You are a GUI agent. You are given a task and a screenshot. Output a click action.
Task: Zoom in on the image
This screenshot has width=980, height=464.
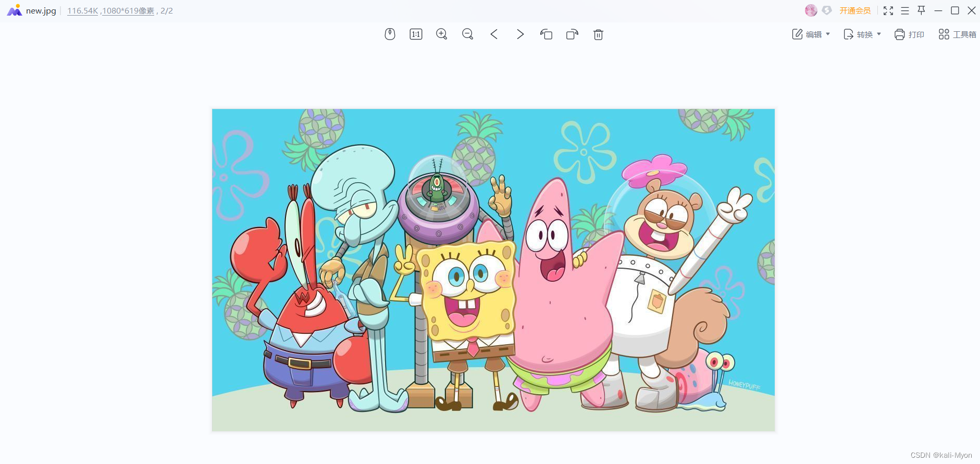pos(442,34)
